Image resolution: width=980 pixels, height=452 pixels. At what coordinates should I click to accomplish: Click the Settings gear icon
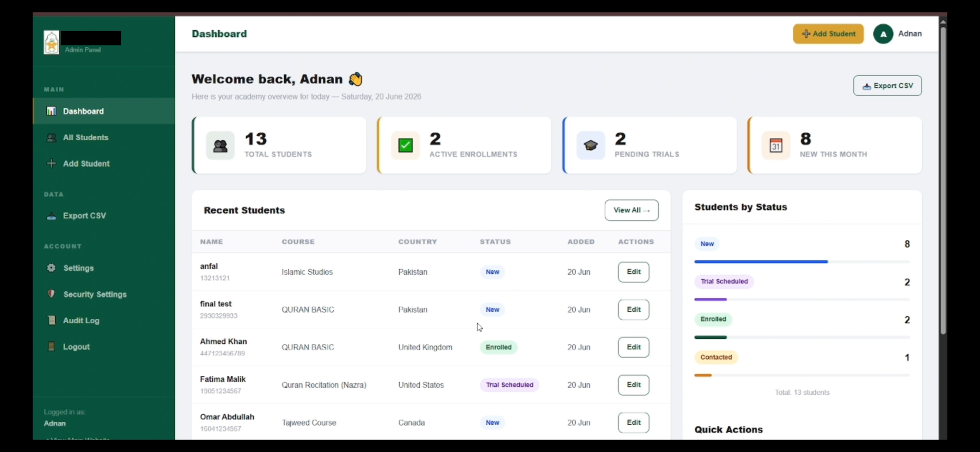tap(51, 268)
